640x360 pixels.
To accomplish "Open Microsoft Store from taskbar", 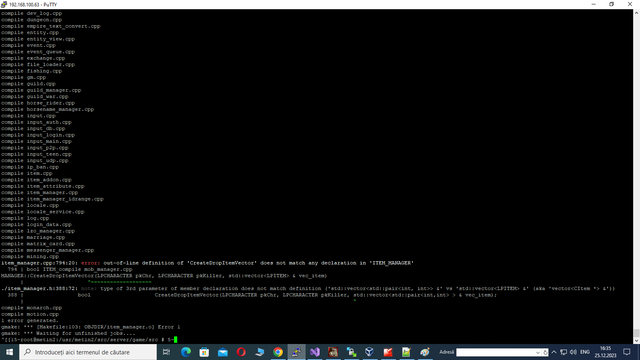I will coord(204,352).
